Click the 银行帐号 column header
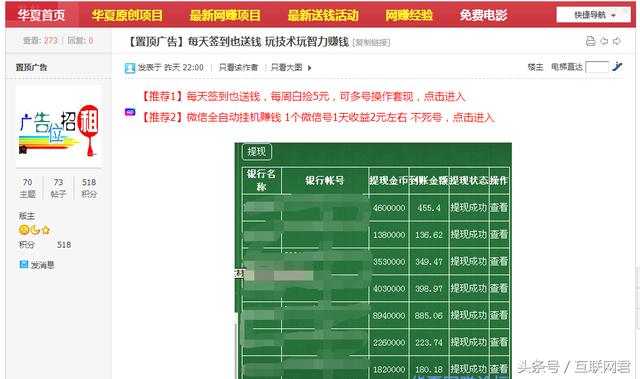This screenshot has height=379, width=640. point(325,180)
